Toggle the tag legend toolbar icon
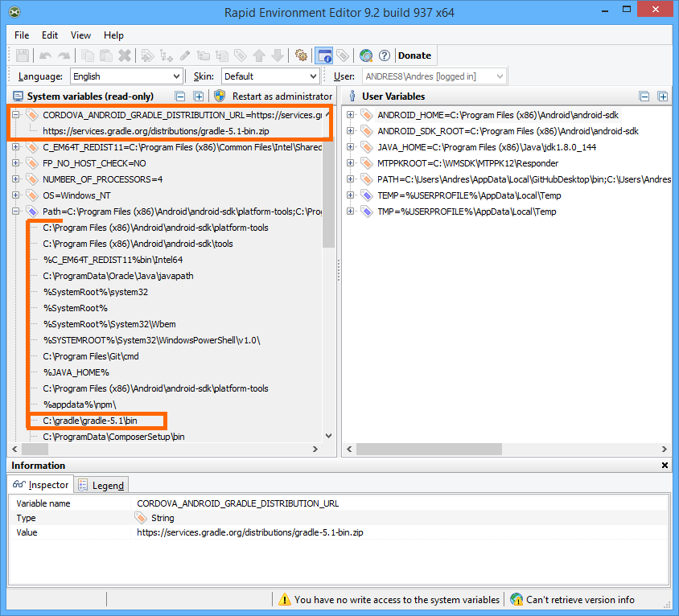Viewport: 679px width, 616px height. [343, 55]
